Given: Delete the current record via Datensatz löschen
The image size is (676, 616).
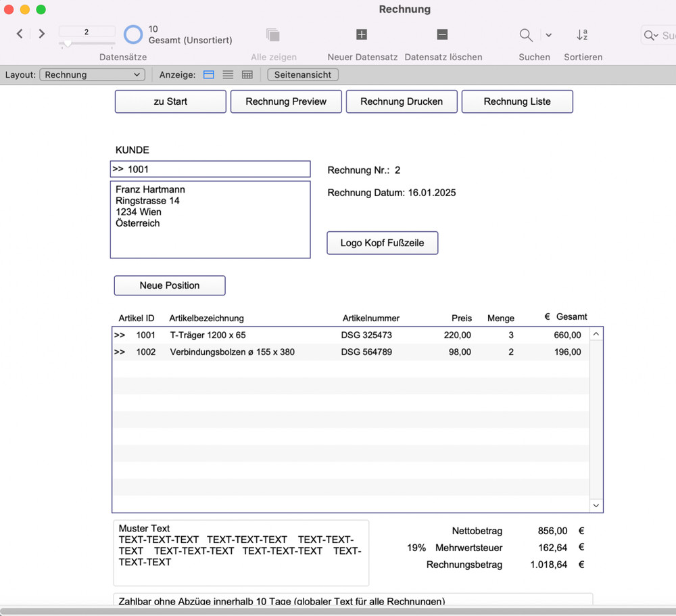Looking at the screenshot, I should coord(442,34).
